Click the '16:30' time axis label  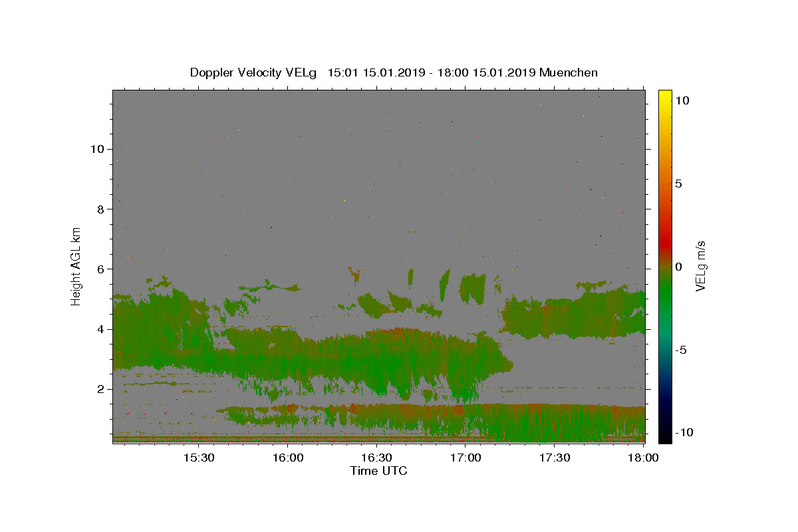[376, 458]
